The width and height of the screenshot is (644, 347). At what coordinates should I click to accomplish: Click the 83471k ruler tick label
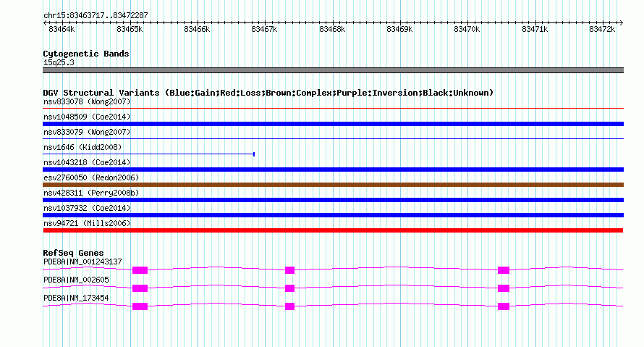pos(534,30)
